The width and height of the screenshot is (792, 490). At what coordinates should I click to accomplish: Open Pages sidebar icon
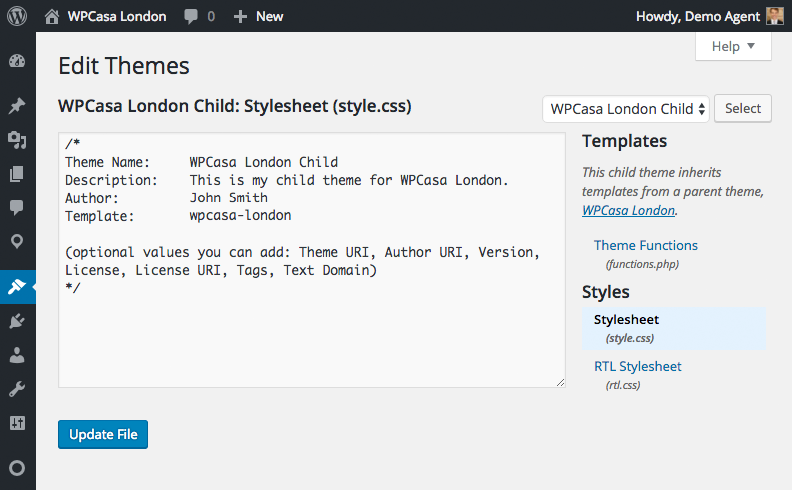pos(17,174)
